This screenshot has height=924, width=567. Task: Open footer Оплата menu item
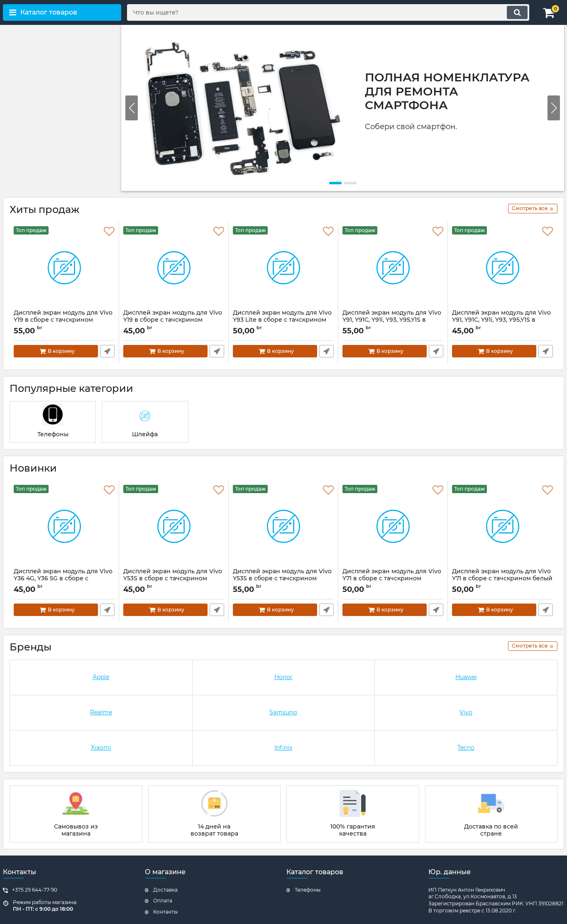(162, 901)
